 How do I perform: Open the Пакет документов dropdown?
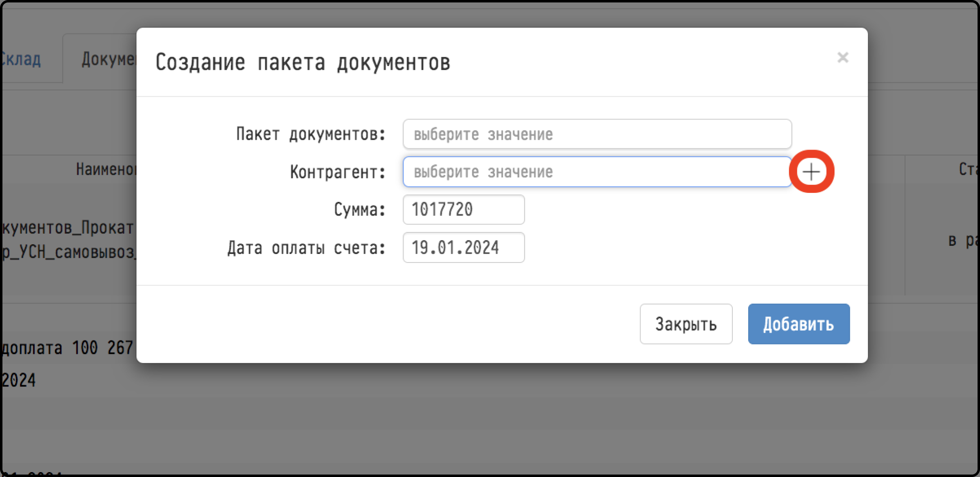(x=597, y=134)
